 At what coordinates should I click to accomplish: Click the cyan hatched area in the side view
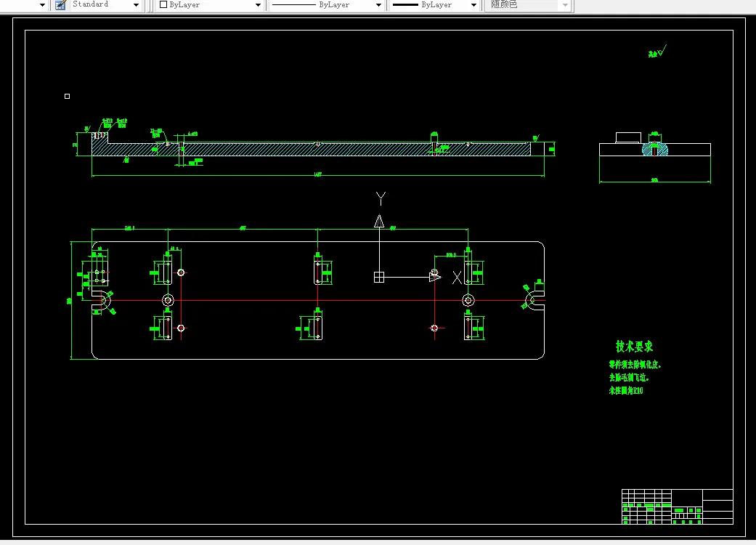coord(655,149)
